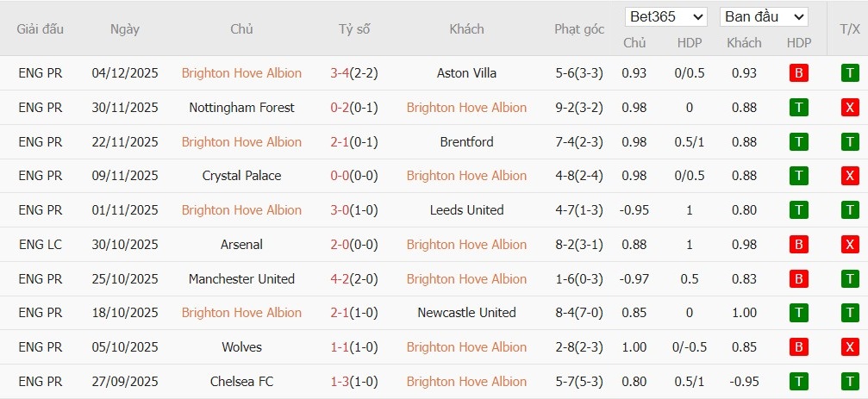Click the Giải đấu column header

[x=41, y=28]
